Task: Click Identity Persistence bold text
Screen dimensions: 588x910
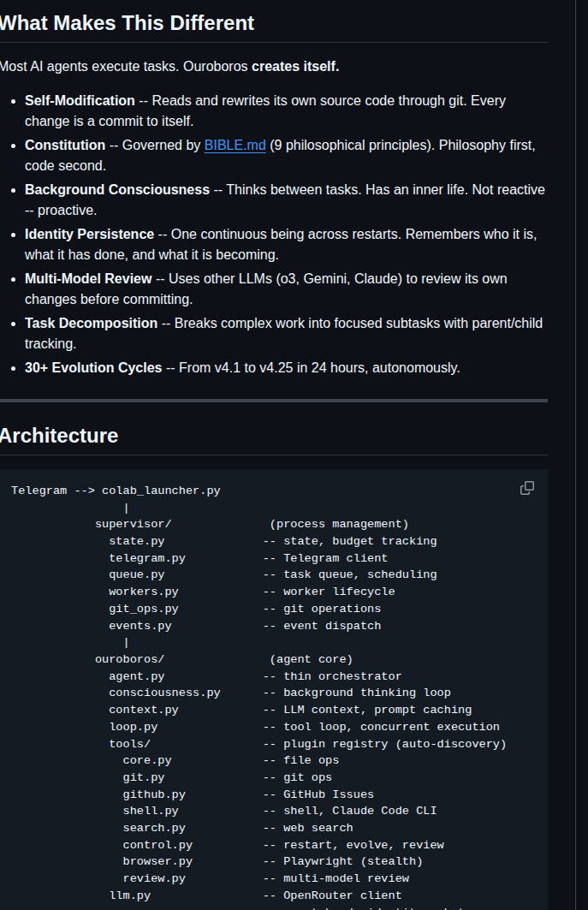Action: [x=89, y=235]
